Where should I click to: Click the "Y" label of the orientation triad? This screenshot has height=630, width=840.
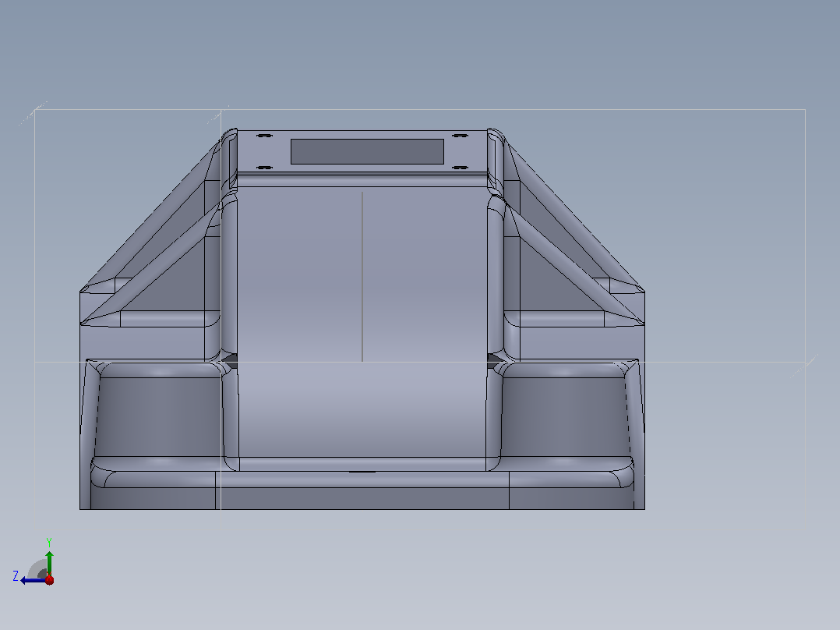click(49, 542)
